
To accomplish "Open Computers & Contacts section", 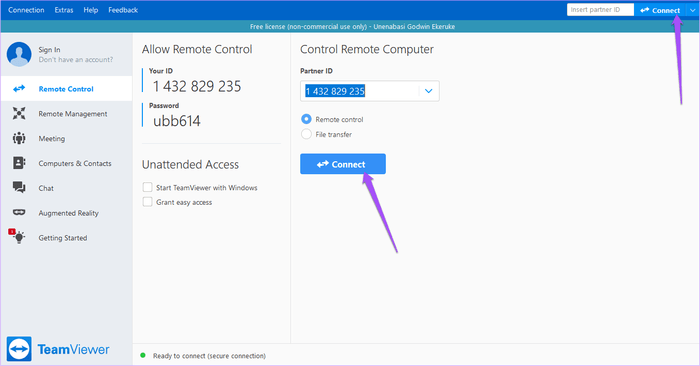I will tap(67, 163).
